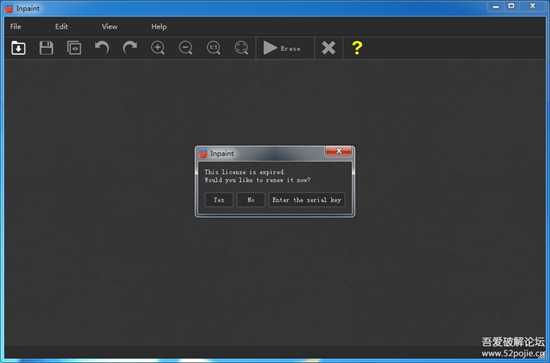550x363 pixels.
Task: Close the Inpaint main window
Action: pyautogui.click(x=532, y=6)
